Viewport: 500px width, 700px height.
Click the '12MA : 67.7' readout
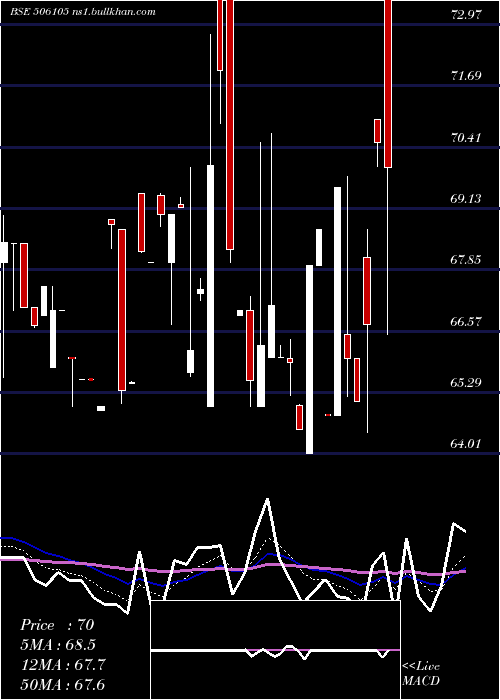[63, 665]
